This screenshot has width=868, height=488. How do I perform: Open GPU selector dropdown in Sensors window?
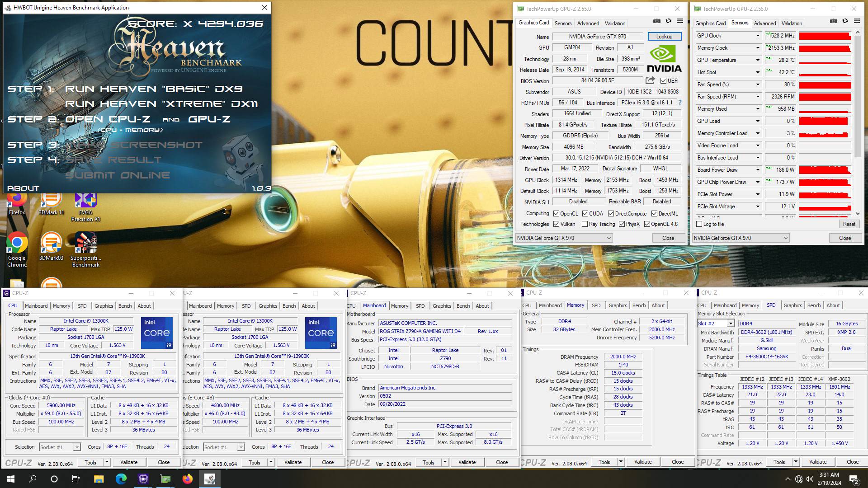click(x=741, y=238)
